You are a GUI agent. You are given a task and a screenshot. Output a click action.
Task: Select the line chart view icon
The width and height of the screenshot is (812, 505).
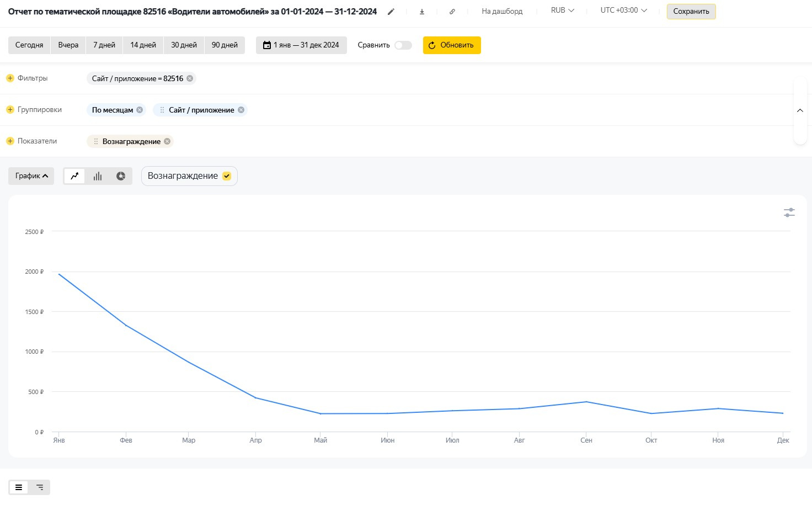[74, 176]
